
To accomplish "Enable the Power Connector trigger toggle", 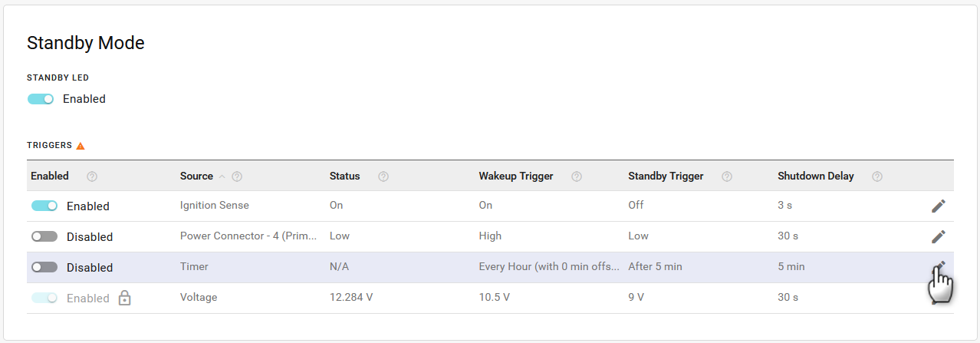I will point(44,236).
